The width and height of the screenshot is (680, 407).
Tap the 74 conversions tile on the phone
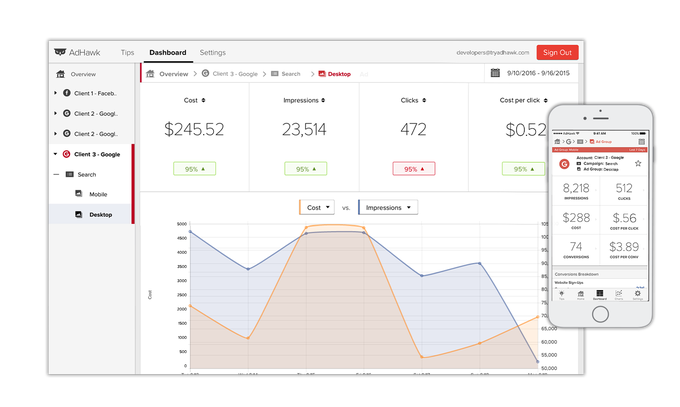pyautogui.click(x=576, y=249)
